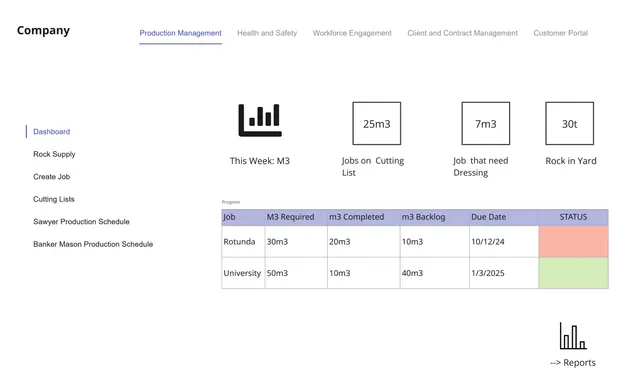
Task: Click the green status cell for University
Action: (x=573, y=273)
